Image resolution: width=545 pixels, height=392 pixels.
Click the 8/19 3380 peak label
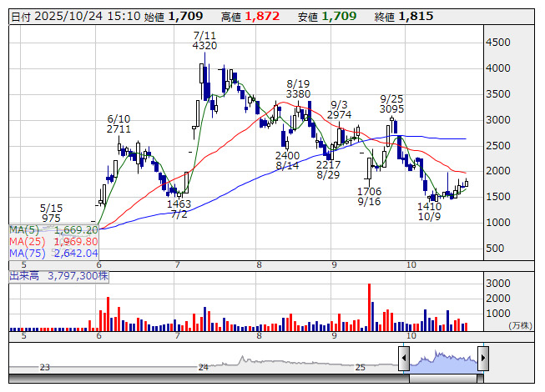pyautogui.click(x=298, y=88)
